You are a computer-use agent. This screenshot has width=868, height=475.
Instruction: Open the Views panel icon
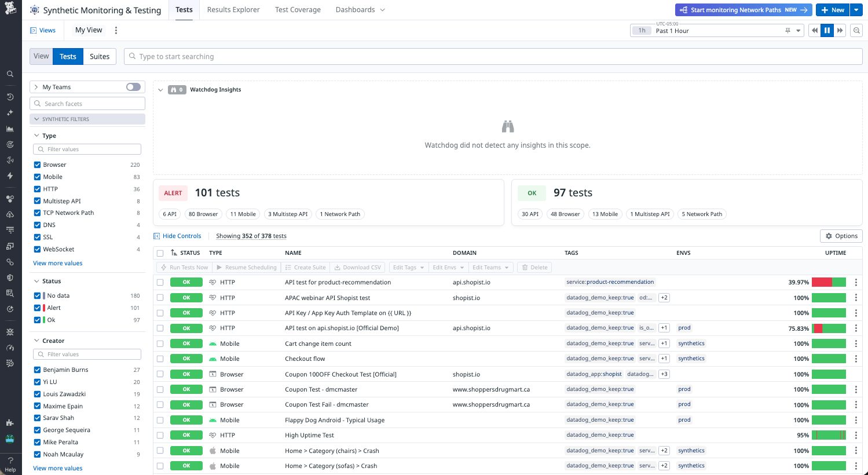(33, 31)
